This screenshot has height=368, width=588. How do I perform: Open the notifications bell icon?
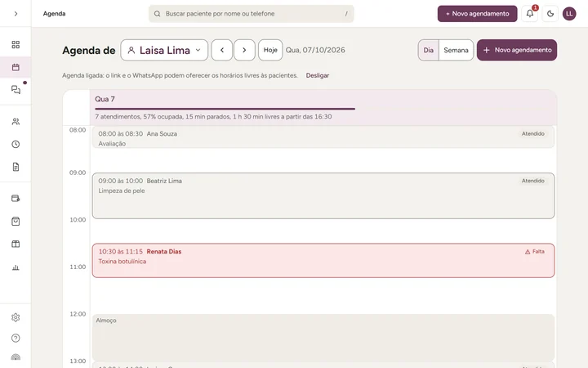[x=529, y=14]
